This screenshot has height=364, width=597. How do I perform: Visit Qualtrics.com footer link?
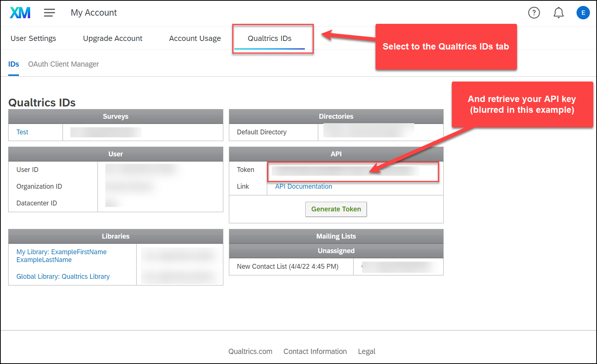[250, 351]
